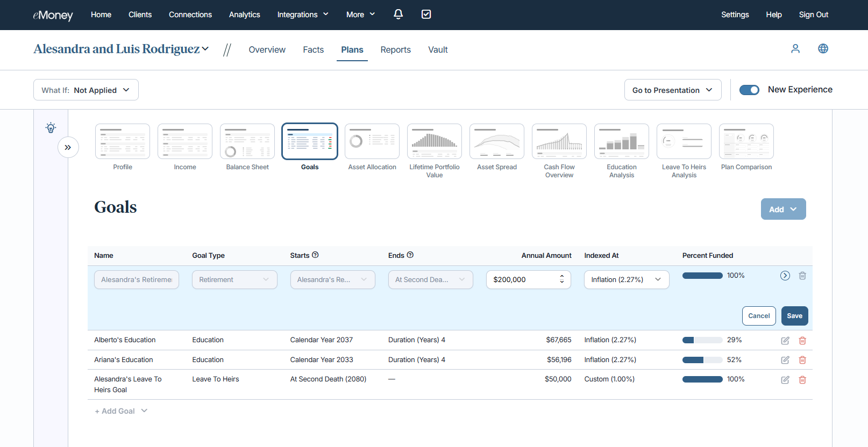Save the retirement goal edits
This screenshot has width=868, height=447.
pos(794,316)
